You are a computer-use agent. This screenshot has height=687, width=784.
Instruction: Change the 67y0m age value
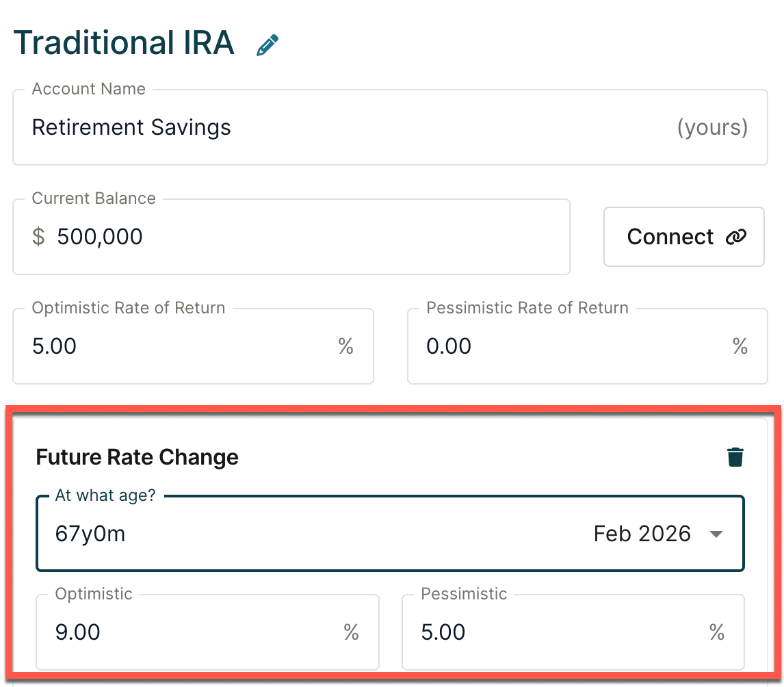pyautogui.click(x=90, y=534)
